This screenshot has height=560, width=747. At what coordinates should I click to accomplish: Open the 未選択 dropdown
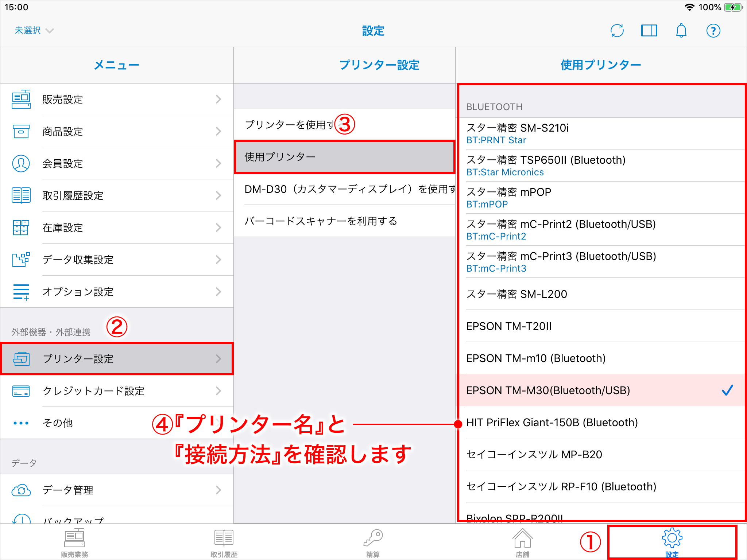(34, 31)
